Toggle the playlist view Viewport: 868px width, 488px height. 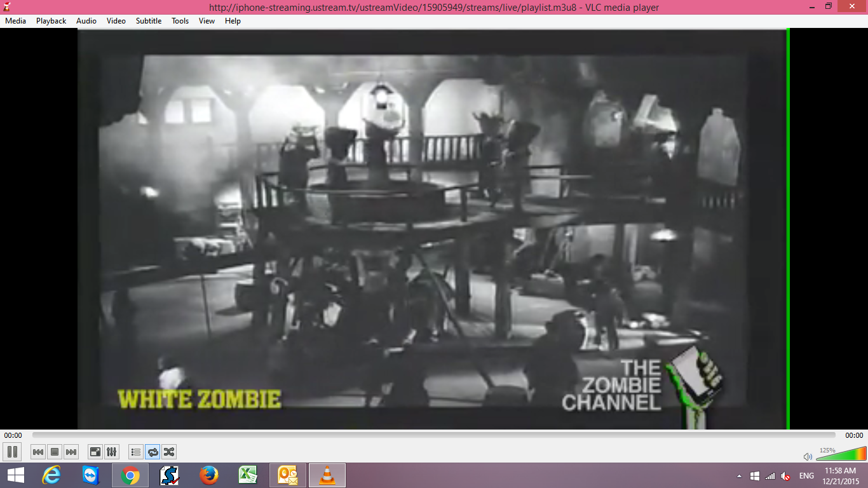click(135, 452)
